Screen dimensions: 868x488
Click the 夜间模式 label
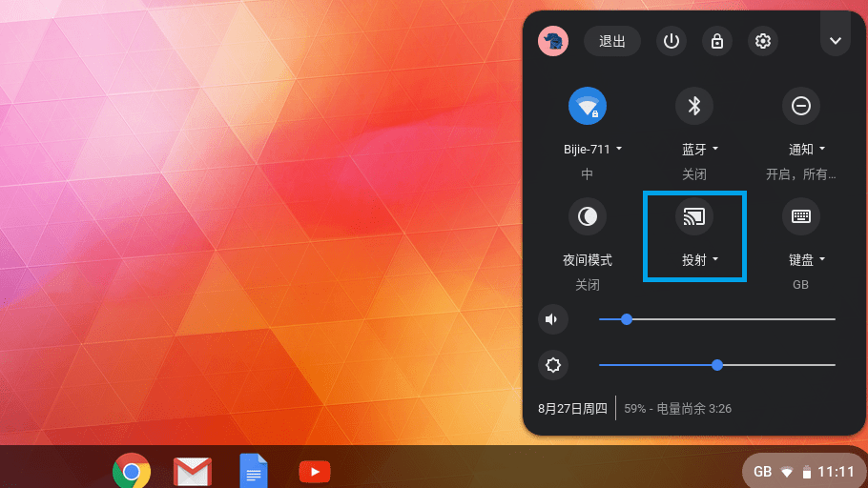[x=588, y=259]
